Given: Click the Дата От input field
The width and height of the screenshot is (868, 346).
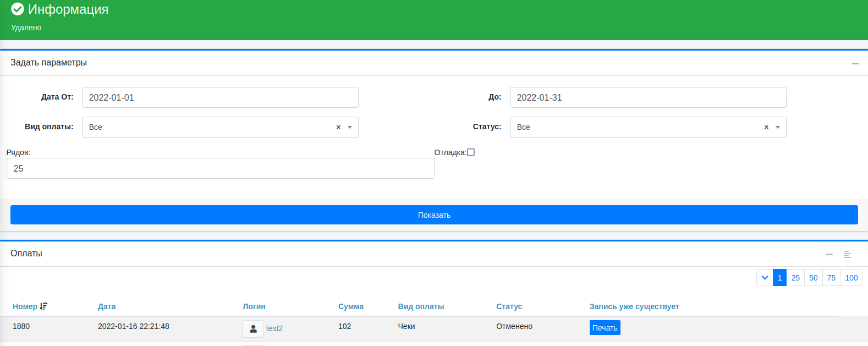Looking at the screenshot, I should [x=220, y=97].
